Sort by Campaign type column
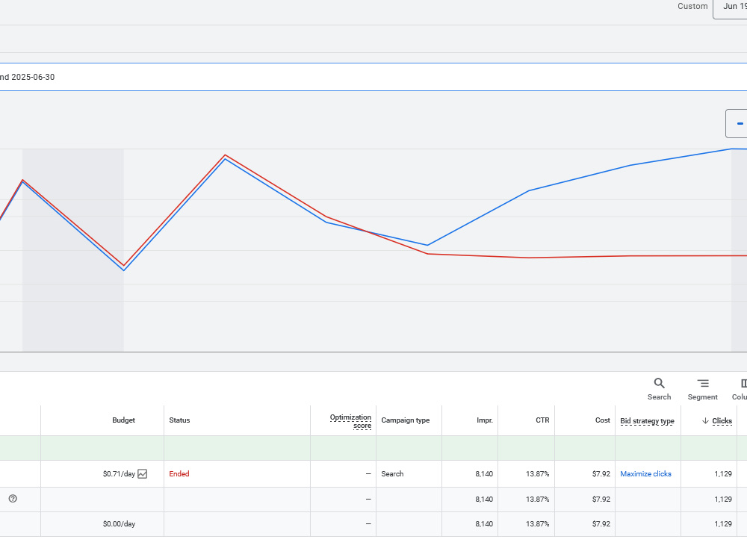Viewport: 747px width, 560px height. click(x=406, y=420)
